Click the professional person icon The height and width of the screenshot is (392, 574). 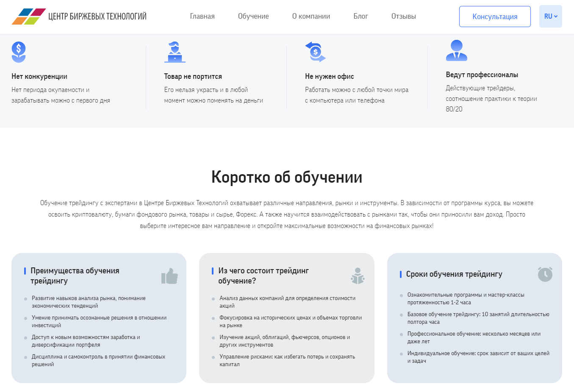pos(456,50)
